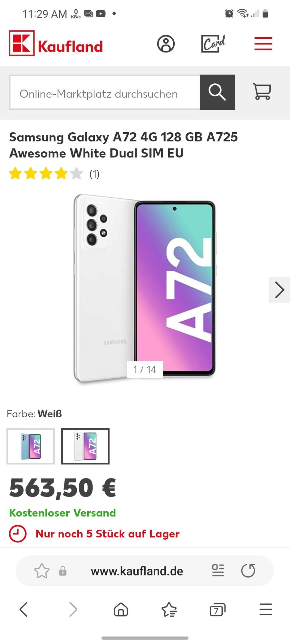Tap the Kaufland Card icon
This screenshot has height=644, width=290.
213,43
